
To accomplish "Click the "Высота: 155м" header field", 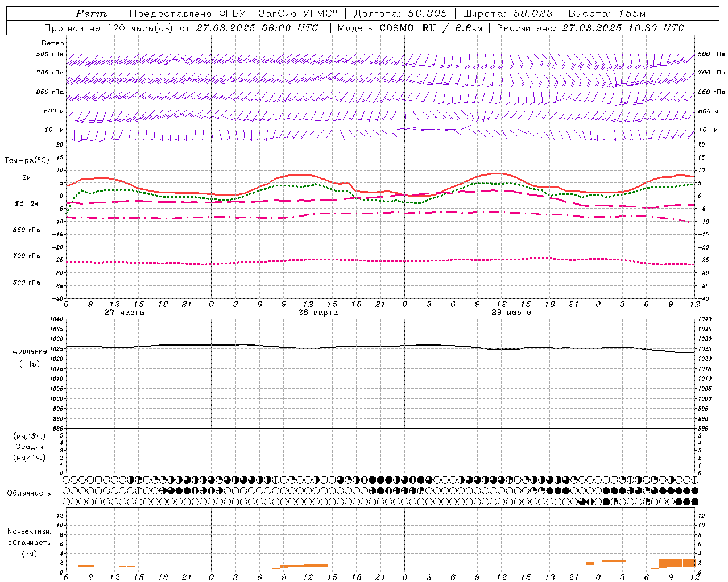I will pyautogui.click(x=607, y=14).
